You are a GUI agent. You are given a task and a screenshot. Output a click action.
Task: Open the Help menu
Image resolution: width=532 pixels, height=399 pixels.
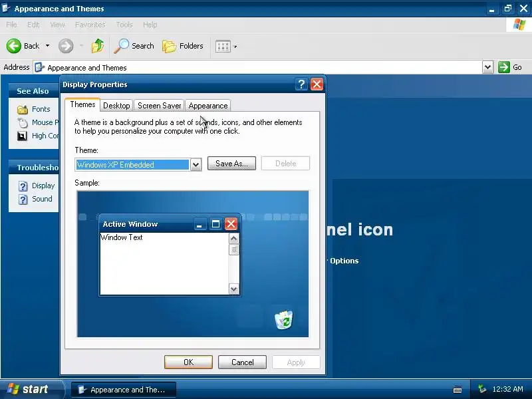click(x=150, y=25)
